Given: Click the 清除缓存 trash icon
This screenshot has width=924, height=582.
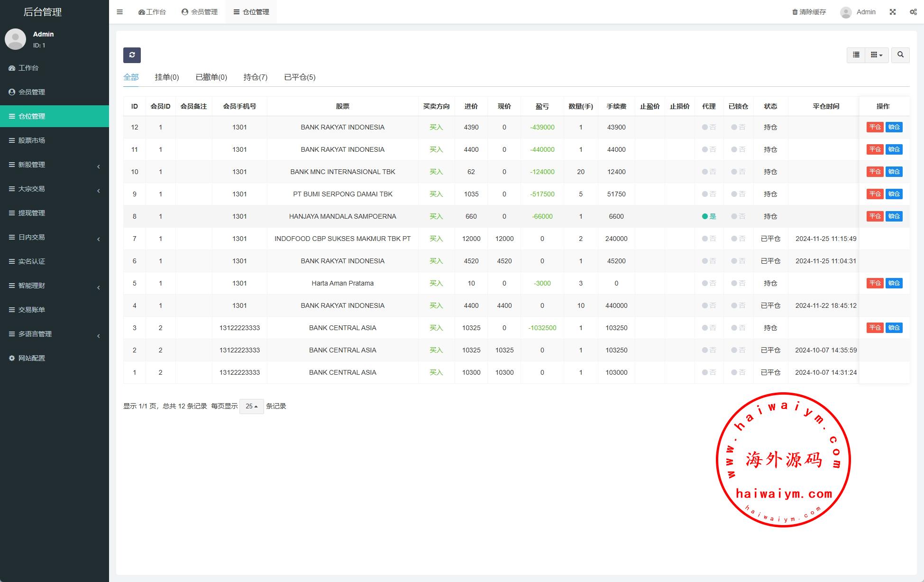Looking at the screenshot, I should (x=795, y=12).
